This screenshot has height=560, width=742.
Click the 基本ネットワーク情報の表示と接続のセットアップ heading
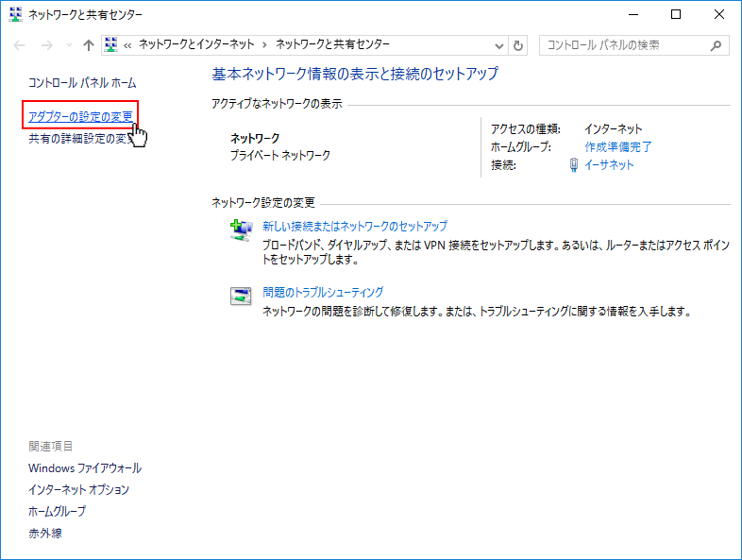(355, 74)
